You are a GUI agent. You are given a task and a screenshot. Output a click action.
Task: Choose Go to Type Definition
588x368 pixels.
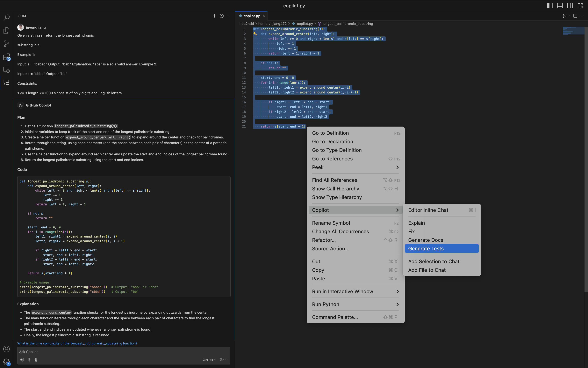coord(355,150)
